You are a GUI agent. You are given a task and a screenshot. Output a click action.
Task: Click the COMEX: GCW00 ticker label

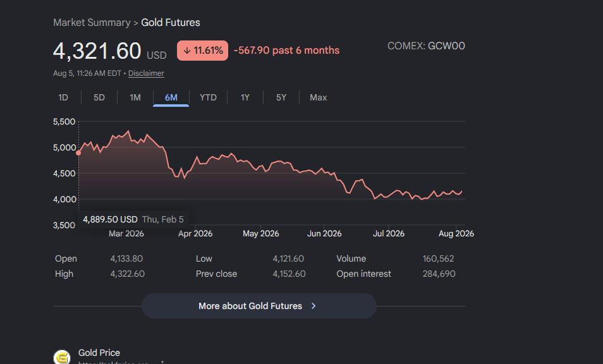click(x=426, y=45)
